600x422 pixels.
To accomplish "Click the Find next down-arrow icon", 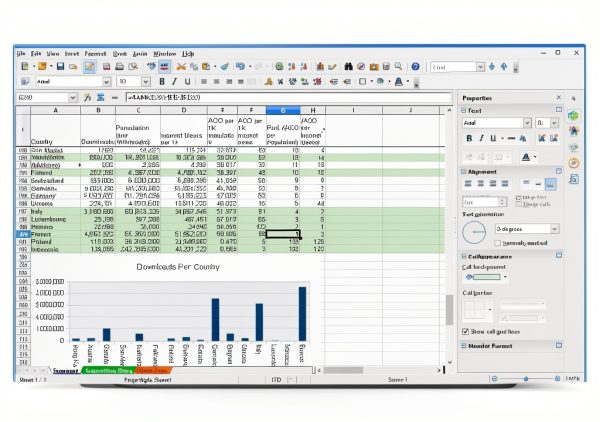I will point(492,67).
